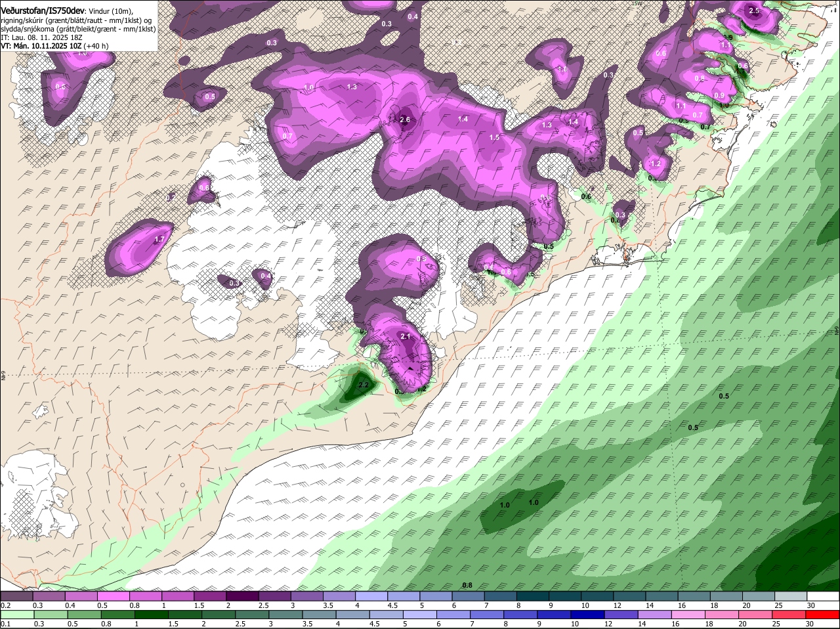The width and height of the screenshot is (840, 629).
Task: Click the 0.2 label in snow legend
Action: [6, 605]
